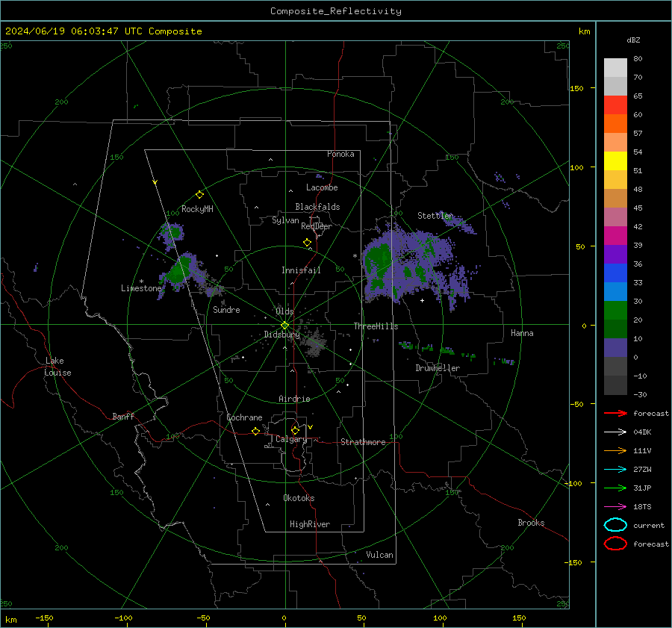
Task: Click the light blue 33-30 dBZ swatch
Action: point(615,292)
